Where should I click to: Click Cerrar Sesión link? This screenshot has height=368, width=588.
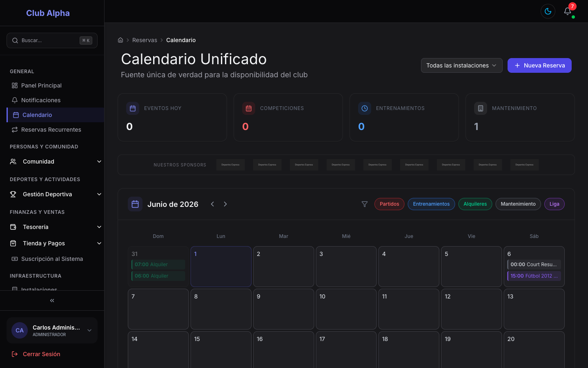41,354
